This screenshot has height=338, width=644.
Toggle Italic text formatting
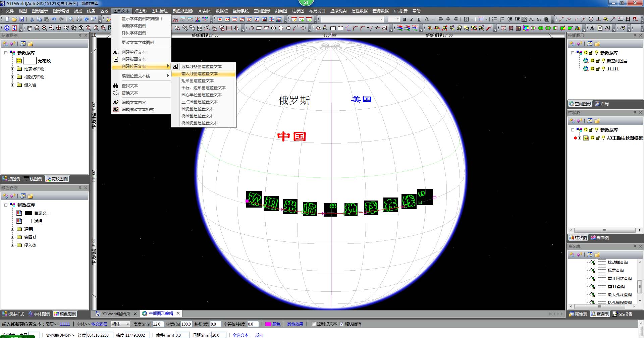(412, 19)
